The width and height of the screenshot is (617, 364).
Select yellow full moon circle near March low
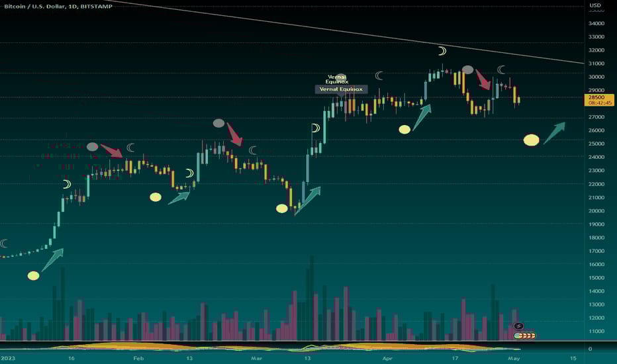pos(282,208)
